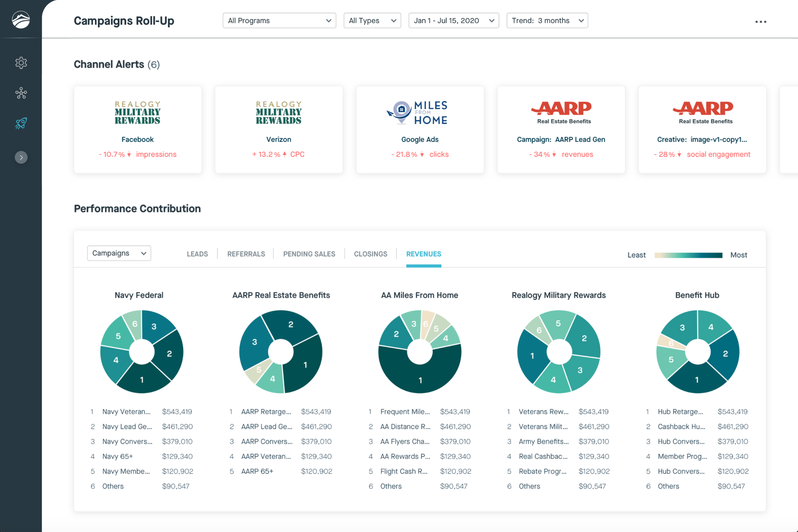Click the mountain logo in sidebar
The image size is (798, 532).
tap(21, 20)
